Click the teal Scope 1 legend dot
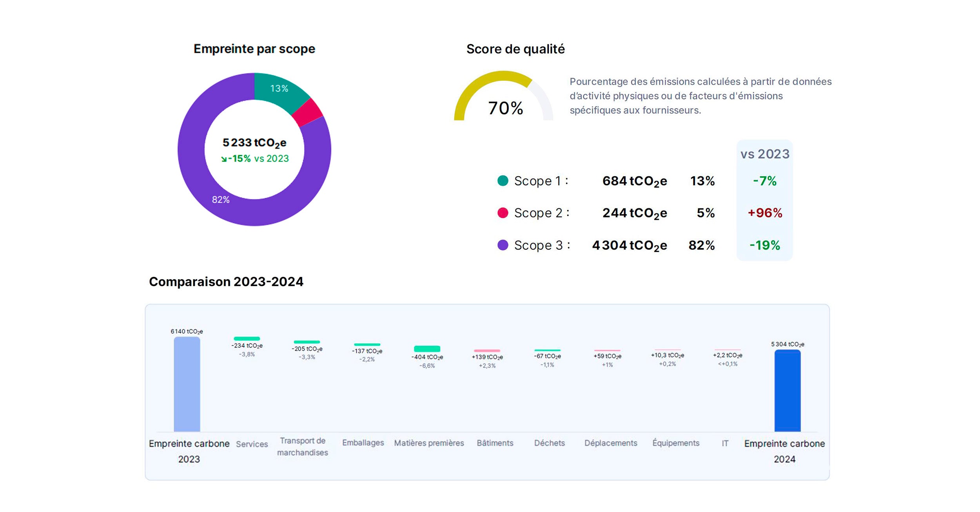Image resolution: width=980 pixels, height=512 pixels. (x=503, y=181)
